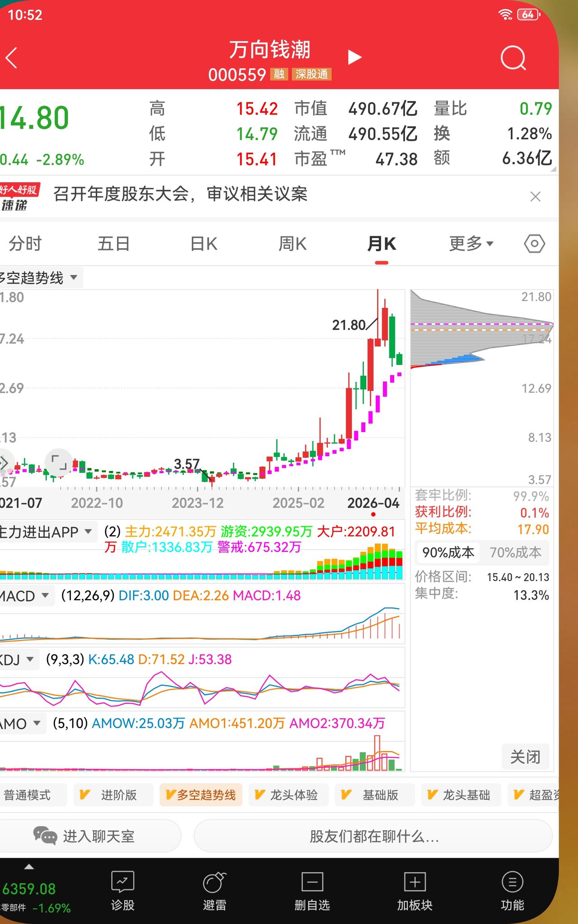Viewport: 578px width, 924px height.
Task: Tap the index value 6359.08
Action: (x=29, y=889)
